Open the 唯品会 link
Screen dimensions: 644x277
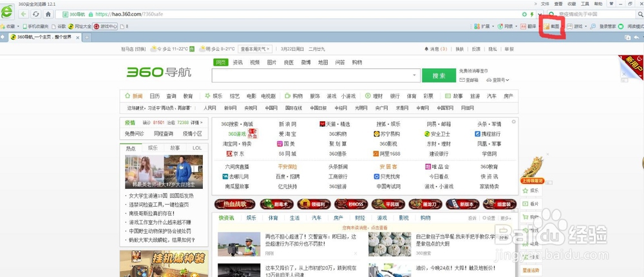click(437, 167)
